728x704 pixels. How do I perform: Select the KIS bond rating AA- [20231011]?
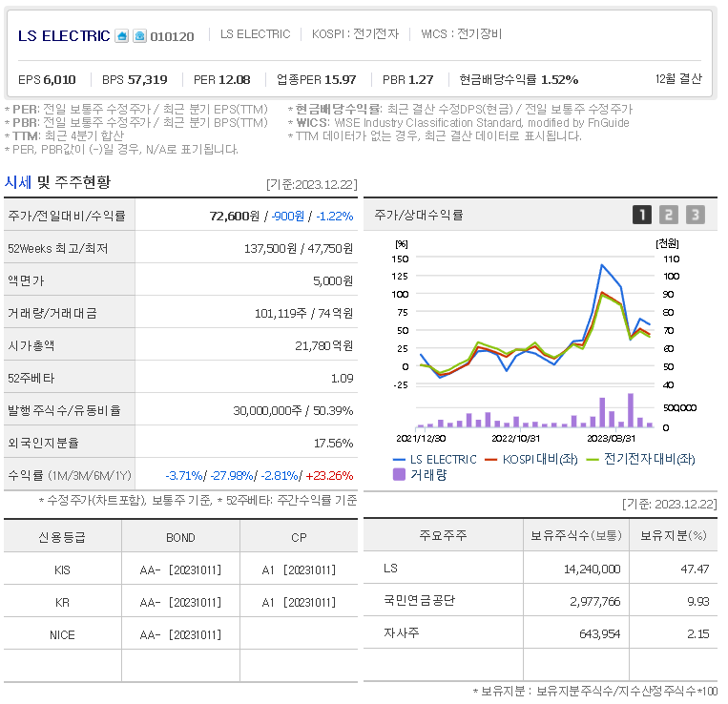(180, 569)
